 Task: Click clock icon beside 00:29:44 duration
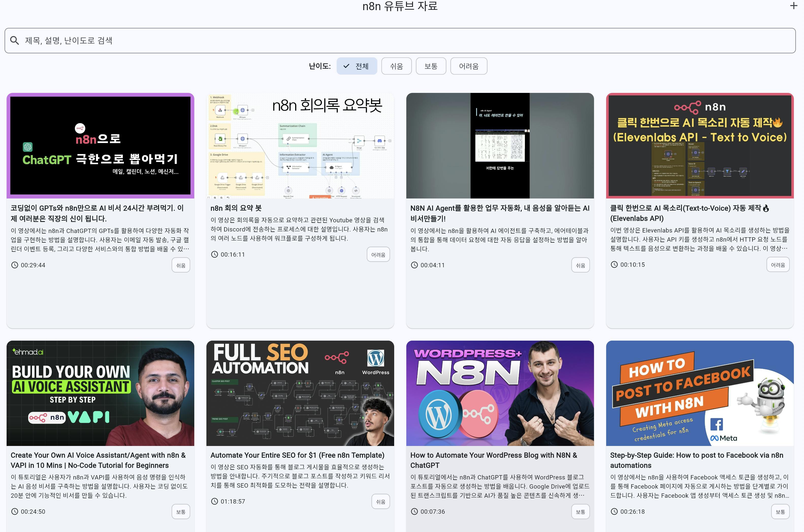click(14, 265)
